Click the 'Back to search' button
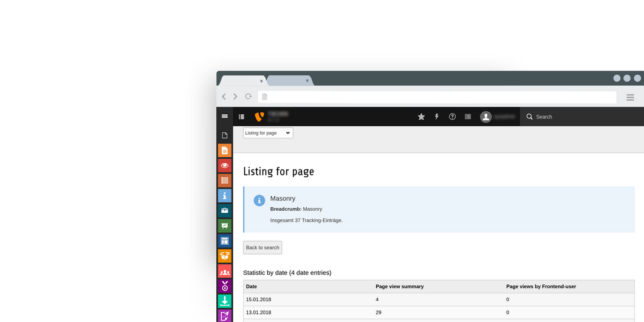This screenshot has width=644, height=322. [x=262, y=247]
